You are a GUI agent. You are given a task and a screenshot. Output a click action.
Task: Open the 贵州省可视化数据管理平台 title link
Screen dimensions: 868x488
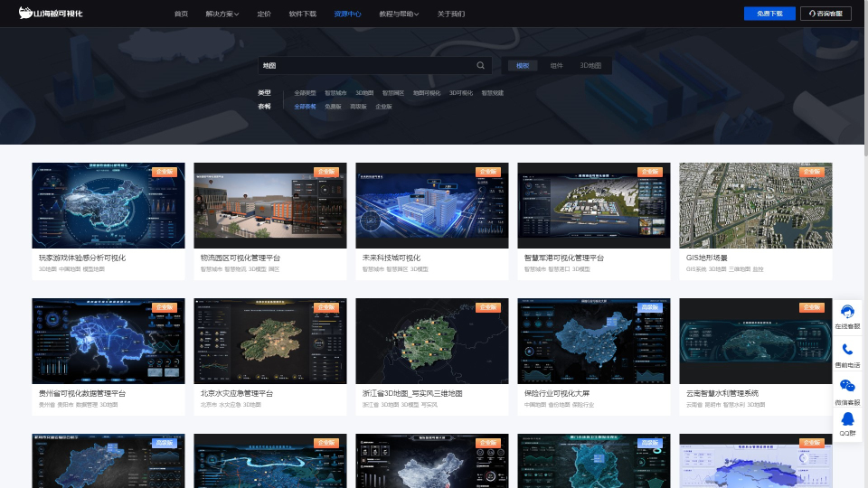(x=81, y=394)
